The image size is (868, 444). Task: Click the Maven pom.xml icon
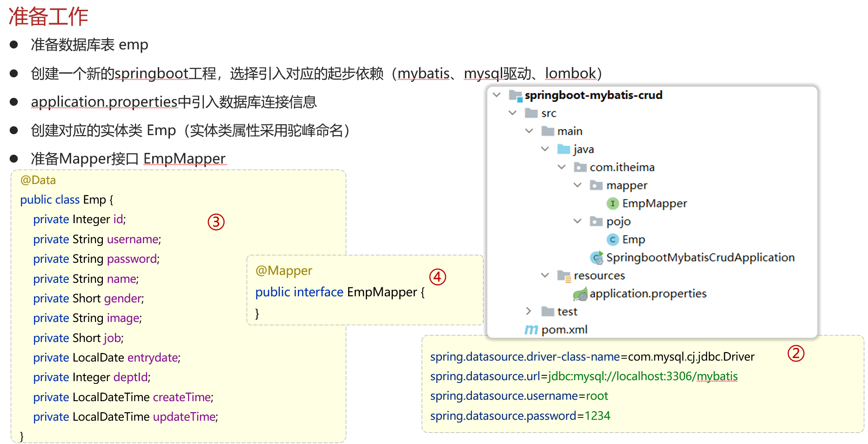click(531, 330)
